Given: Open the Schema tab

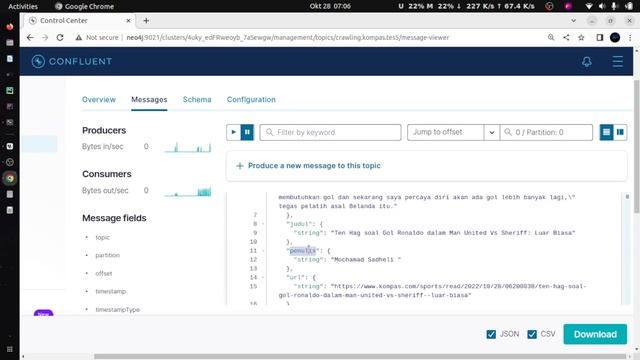Looking at the screenshot, I should (x=197, y=100).
